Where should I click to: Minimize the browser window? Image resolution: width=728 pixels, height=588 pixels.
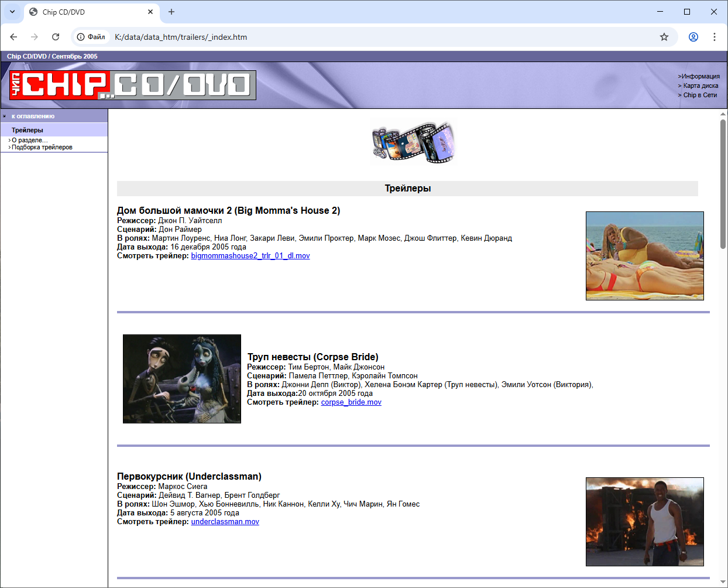click(660, 12)
